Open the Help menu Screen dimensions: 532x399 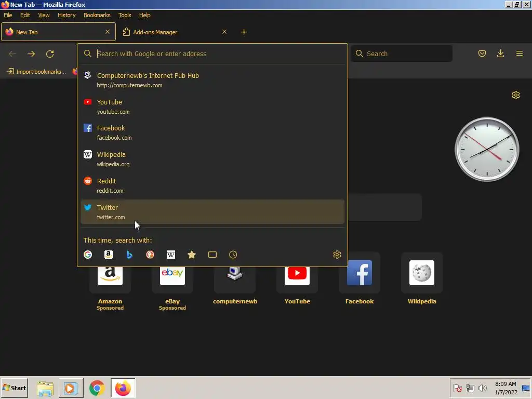point(145,15)
